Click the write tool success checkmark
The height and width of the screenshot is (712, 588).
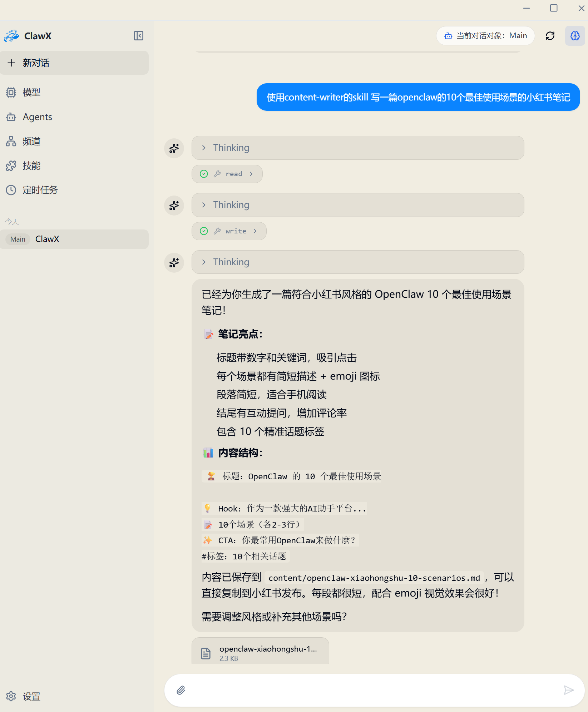pos(204,231)
